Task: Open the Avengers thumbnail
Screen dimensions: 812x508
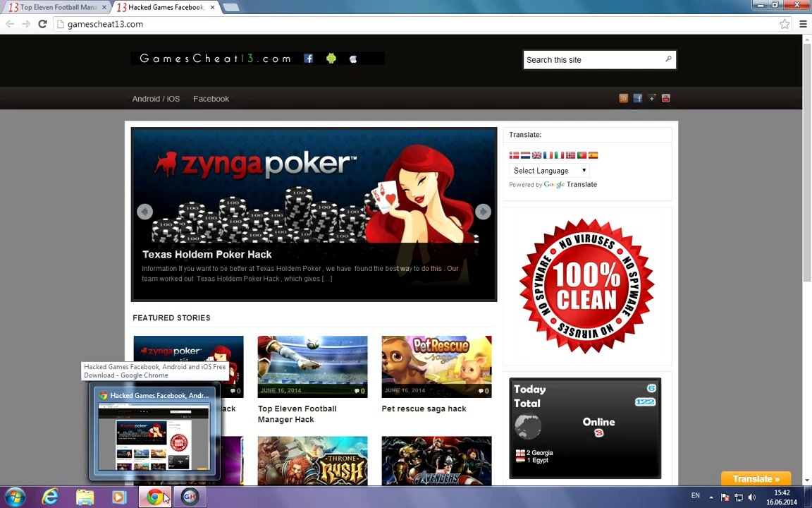Action: pos(436,461)
